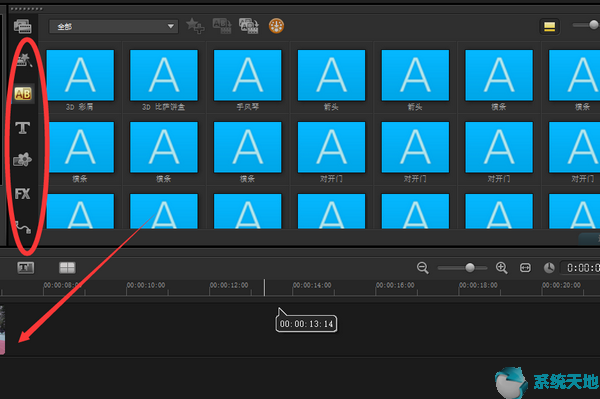Switch to Timeline View grid icon
The width and height of the screenshot is (600, 399).
click(x=67, y=268)
